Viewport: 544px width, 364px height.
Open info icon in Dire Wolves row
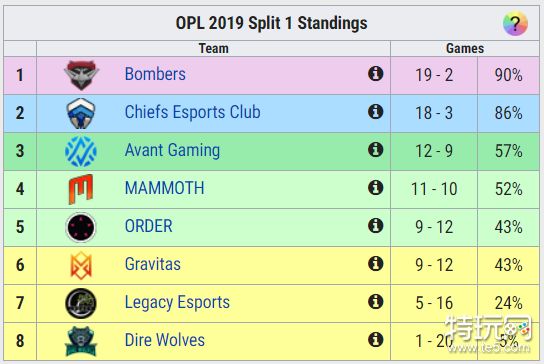pos(375,340)
